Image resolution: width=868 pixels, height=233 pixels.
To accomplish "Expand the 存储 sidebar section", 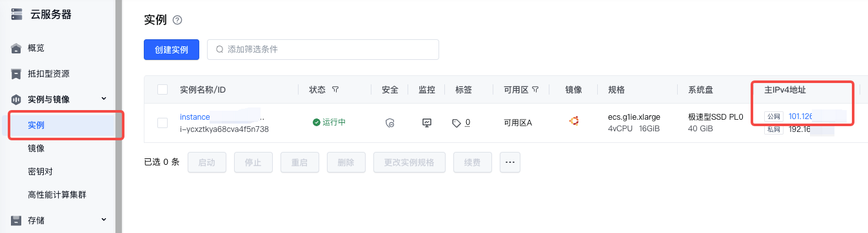I will coord(104,219).
